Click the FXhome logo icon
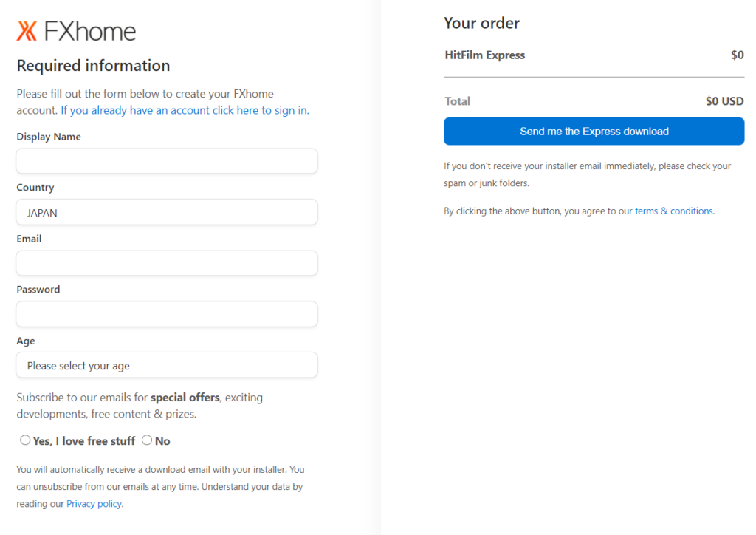Screen dimensions: 756x535 (x=27, y=31)
